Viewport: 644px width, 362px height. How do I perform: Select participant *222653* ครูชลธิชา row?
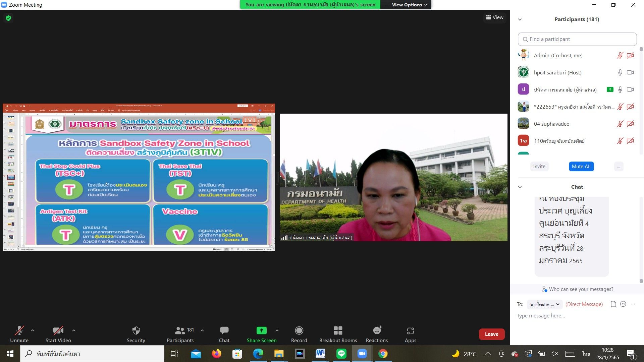coord(576,107)
